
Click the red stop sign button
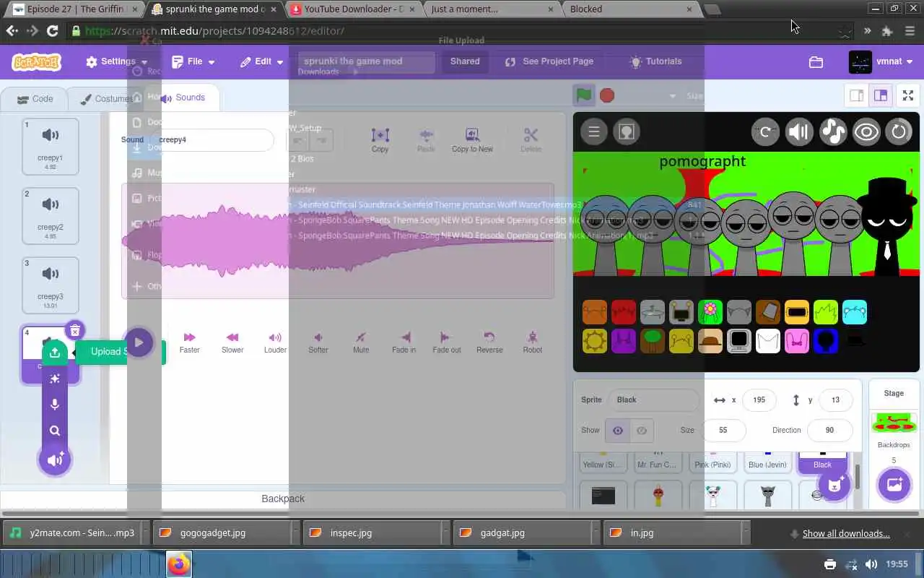coord(607,95)
